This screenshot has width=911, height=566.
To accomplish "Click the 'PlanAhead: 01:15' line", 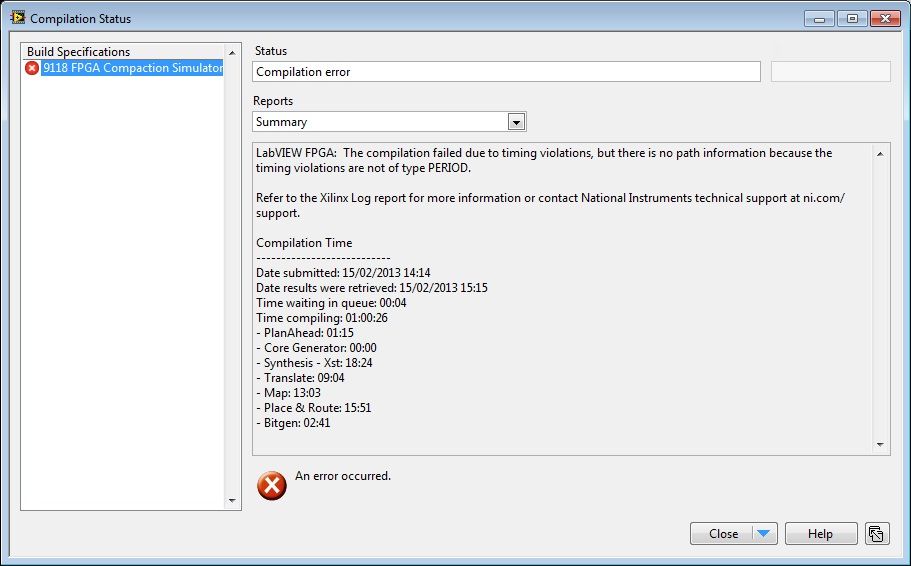I will [305, 333].
